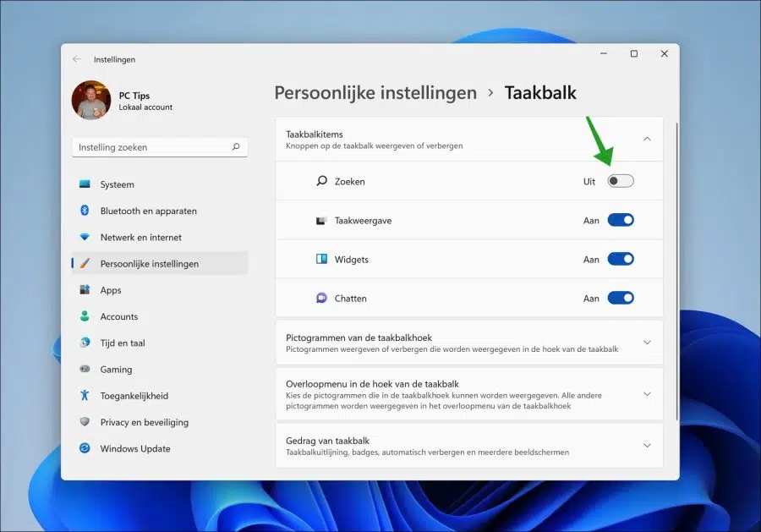Click the Aan label beside Widgets
761x532 pixels.
591,259
